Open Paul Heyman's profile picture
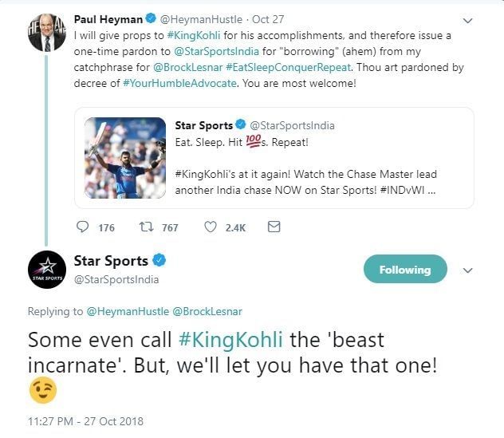Viewport: 504px width, 438px height. tap(46, 33)
